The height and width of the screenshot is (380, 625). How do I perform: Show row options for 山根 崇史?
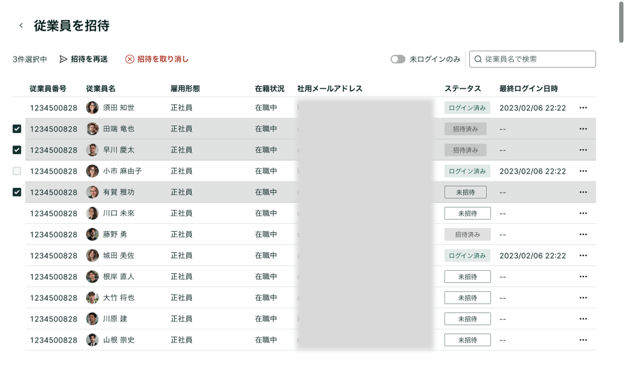583,340
